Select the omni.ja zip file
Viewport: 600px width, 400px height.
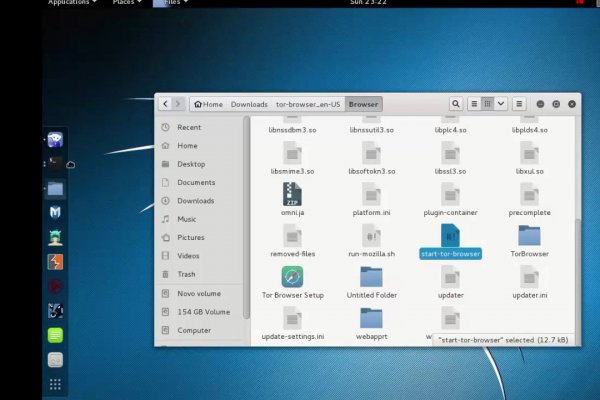292,194
